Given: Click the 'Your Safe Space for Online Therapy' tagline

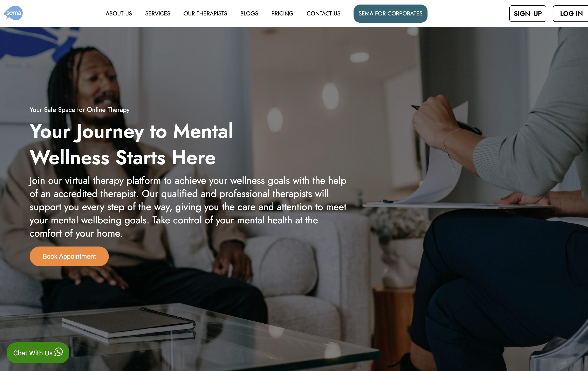Looking at the screenshot, I should coord(80,110).
